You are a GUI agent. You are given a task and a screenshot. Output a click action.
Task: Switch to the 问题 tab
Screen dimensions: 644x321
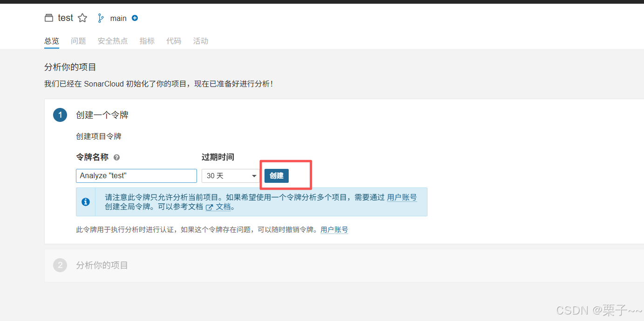pos(78,41)
